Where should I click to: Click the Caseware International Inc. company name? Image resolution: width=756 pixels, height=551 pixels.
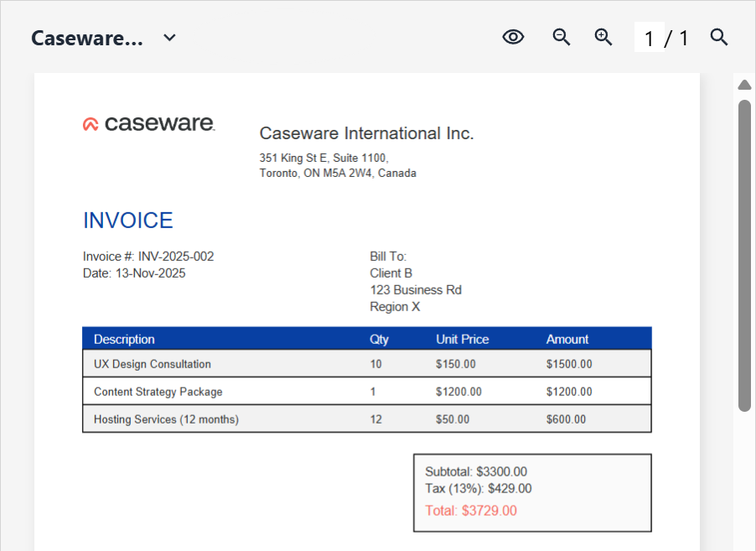pos(366,133)
